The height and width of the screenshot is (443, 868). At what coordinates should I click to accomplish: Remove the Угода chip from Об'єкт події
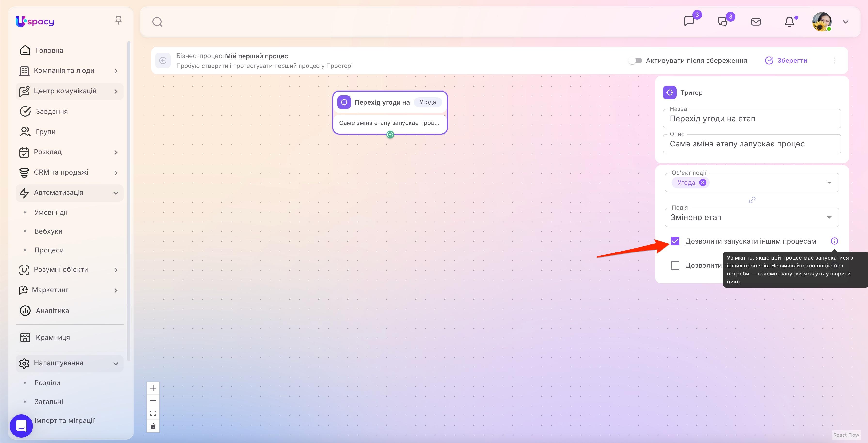(703, 182)
